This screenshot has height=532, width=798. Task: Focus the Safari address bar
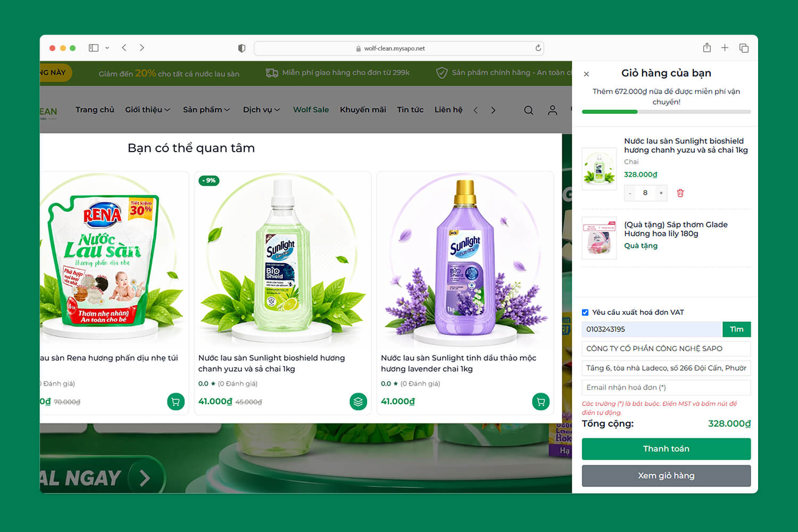(x=399, y=48)
